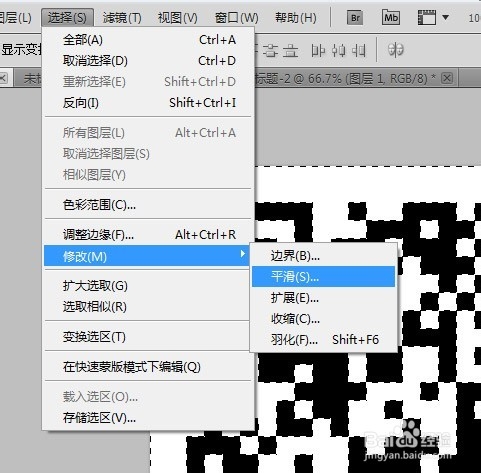Screen dimensions: 481x473
Task: Open 色彩范围(C)... color range
Action: tap(147, 205)
